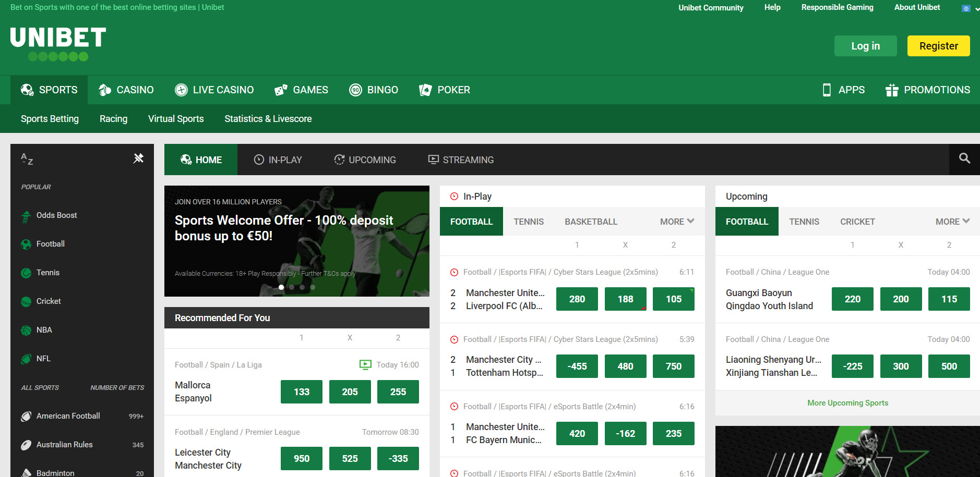Click More Upcoming Sports link
Viewport: 980px width, 477px height.
847,403
